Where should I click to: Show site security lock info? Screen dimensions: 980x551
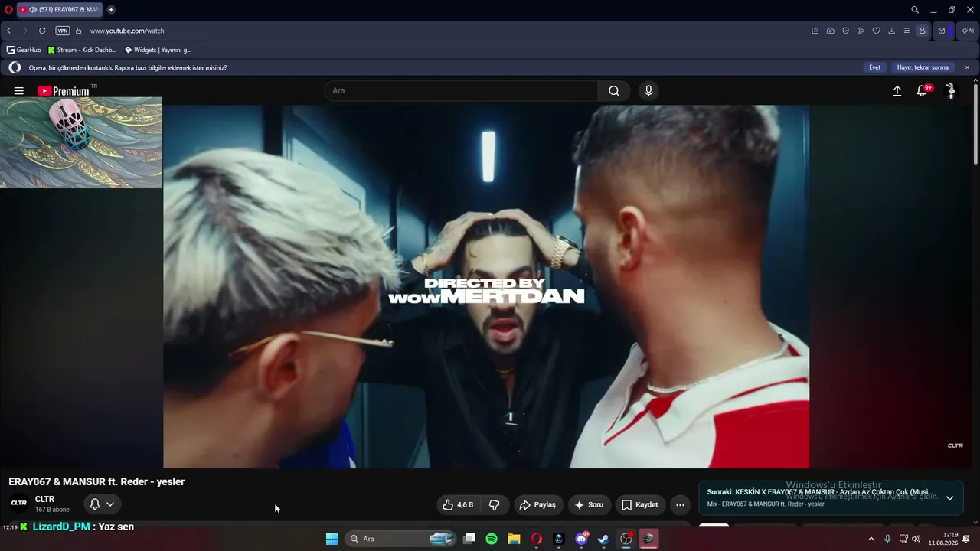(78, 31)
